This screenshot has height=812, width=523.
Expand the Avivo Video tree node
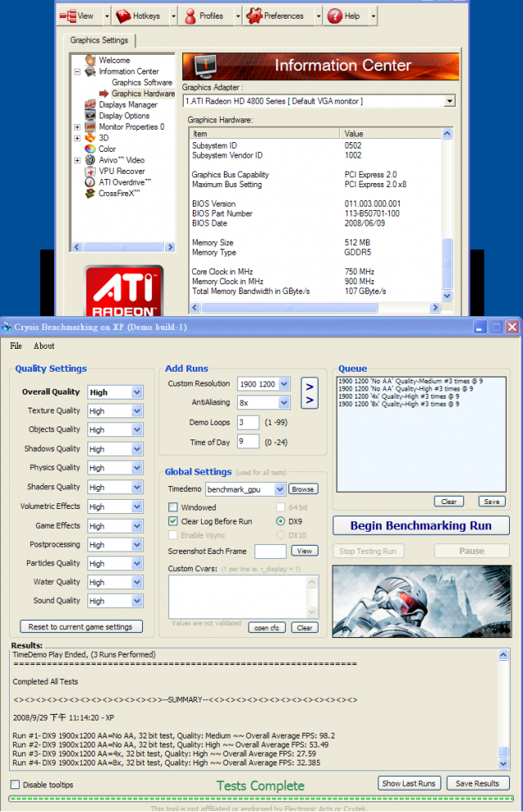[x=77, y=161]
